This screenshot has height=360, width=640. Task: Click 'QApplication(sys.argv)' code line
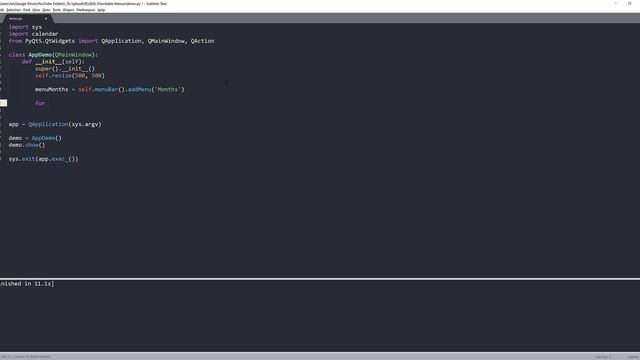point(65,124)
